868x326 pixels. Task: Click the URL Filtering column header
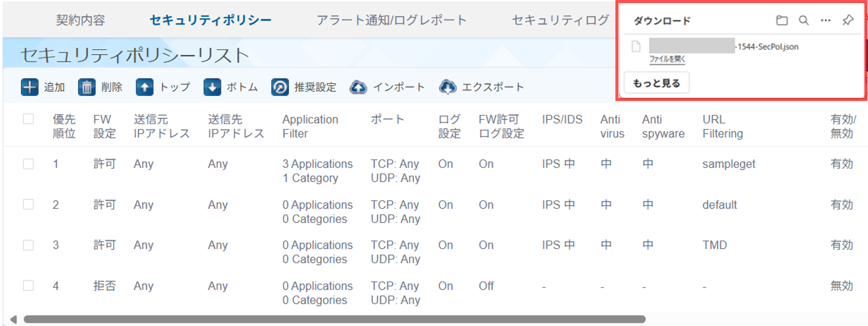tap(723, 126)
